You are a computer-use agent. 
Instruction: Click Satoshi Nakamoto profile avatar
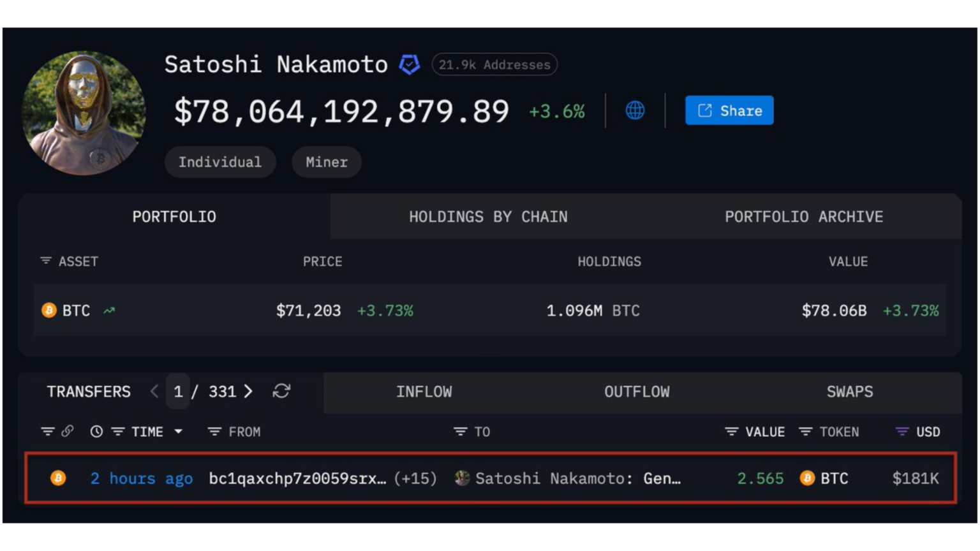[x=84, y=113]
